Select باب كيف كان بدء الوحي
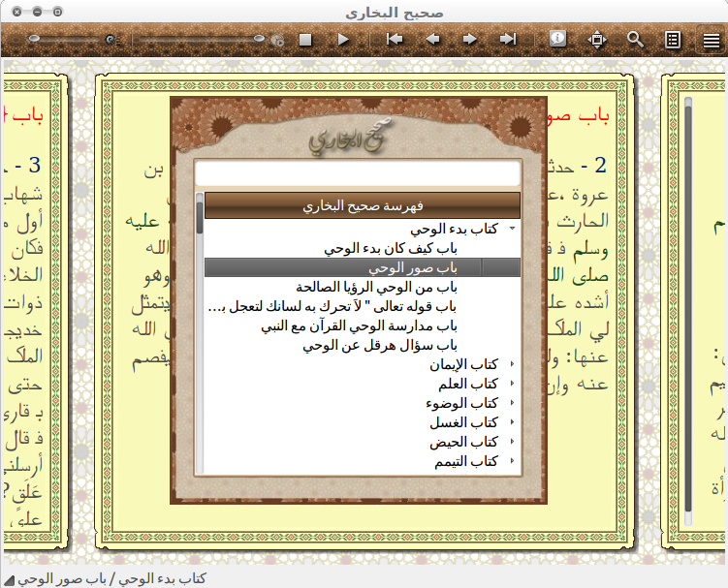728x588 pixels. (391, 249)
